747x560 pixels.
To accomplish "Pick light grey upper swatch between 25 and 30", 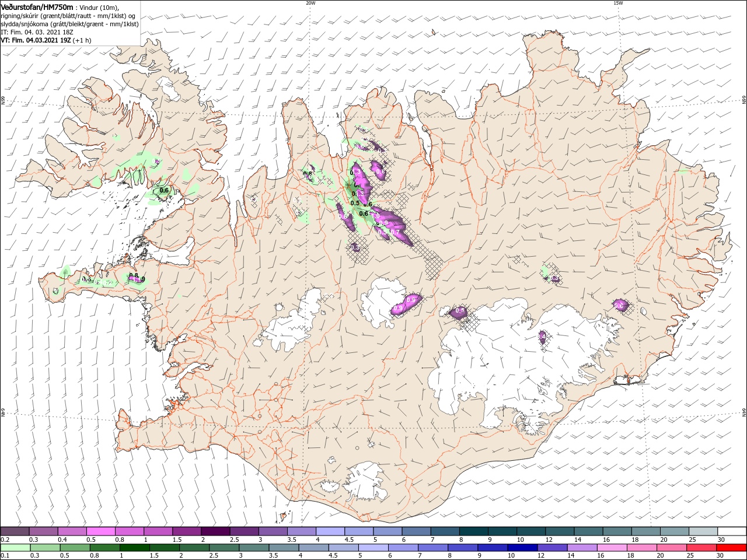I will coord(702,531).
